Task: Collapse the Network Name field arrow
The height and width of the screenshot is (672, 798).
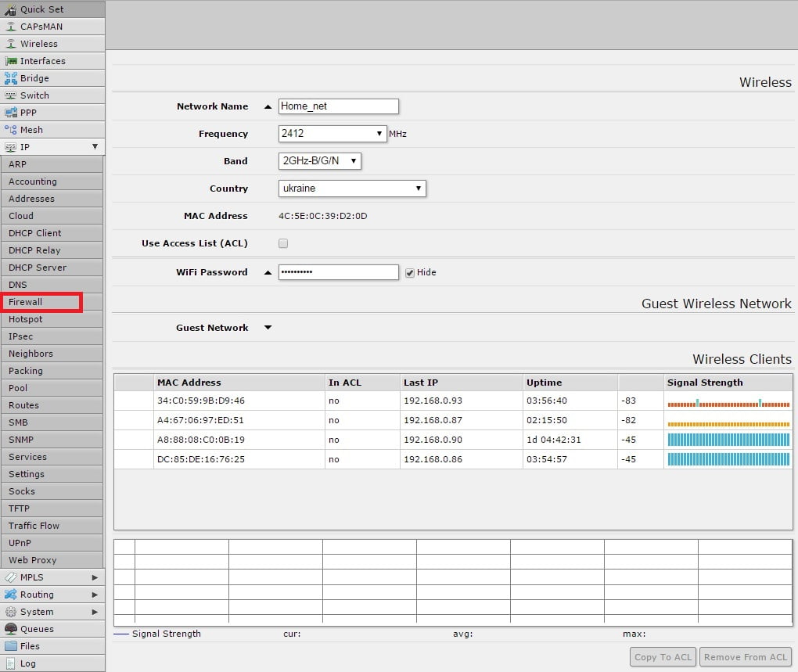Action: (268, 107)
